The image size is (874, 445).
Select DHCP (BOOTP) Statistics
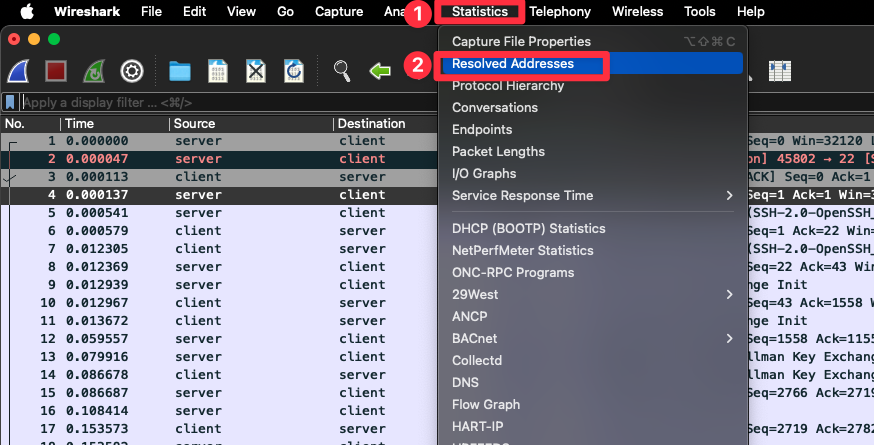tap(593, 229)
